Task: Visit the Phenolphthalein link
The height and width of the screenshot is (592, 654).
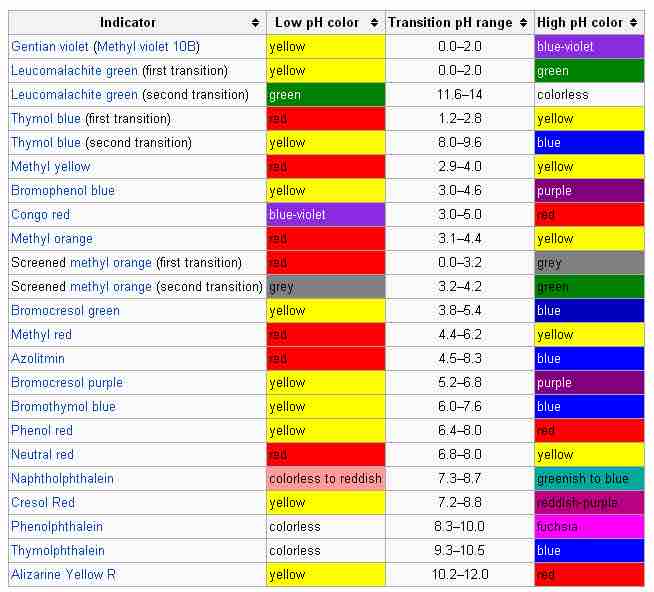Action: point(56,527)
